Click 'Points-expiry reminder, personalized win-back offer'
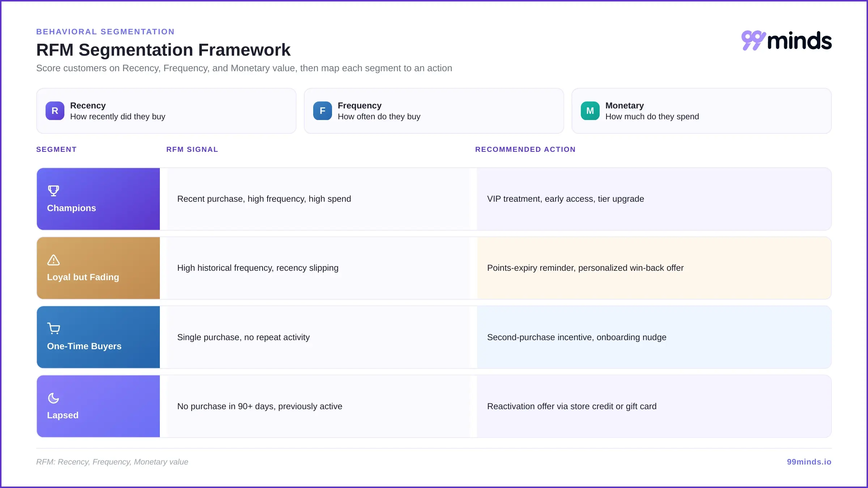 pos(585,268)
